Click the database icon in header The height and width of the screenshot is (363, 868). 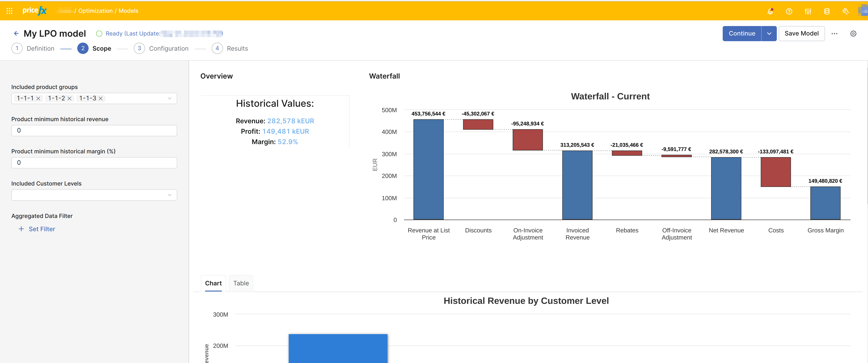(827, 11)
